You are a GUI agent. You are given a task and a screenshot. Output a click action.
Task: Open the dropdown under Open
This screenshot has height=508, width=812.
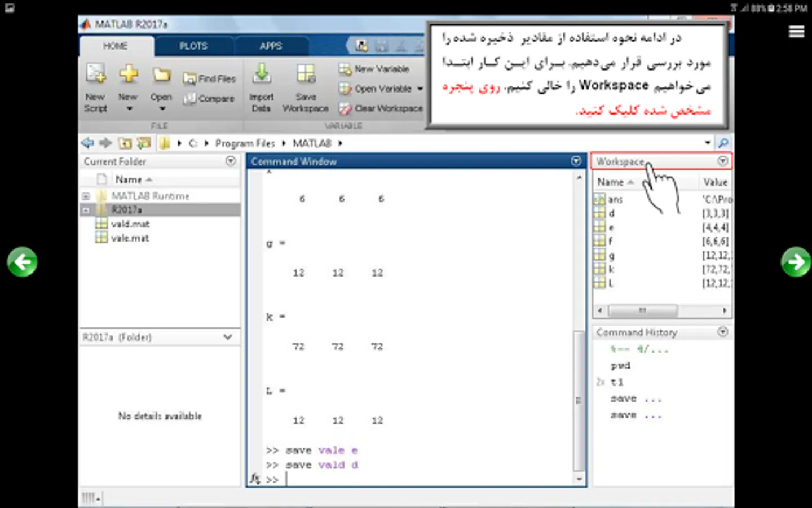[x=162, y=109]
